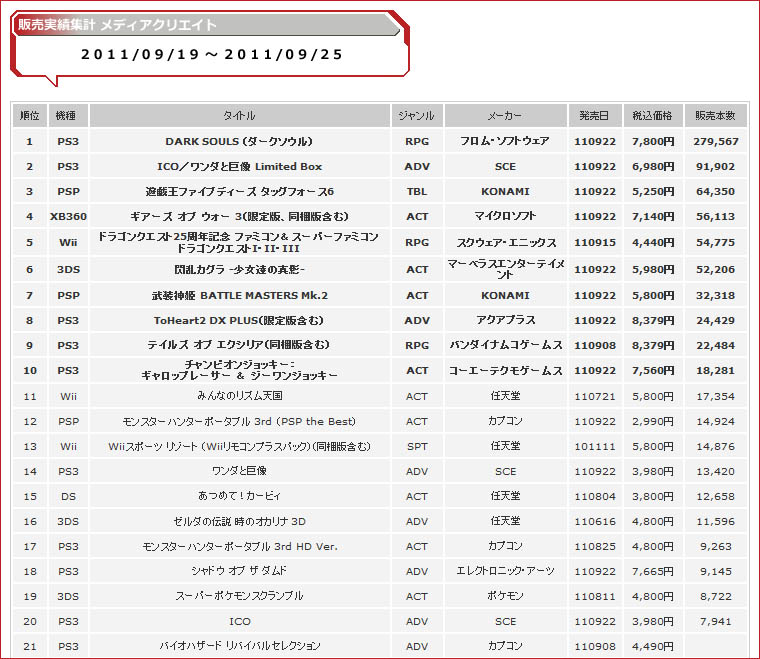Click the price 7,800円
This screenshot has height=659, width=760.
point(653,141)
